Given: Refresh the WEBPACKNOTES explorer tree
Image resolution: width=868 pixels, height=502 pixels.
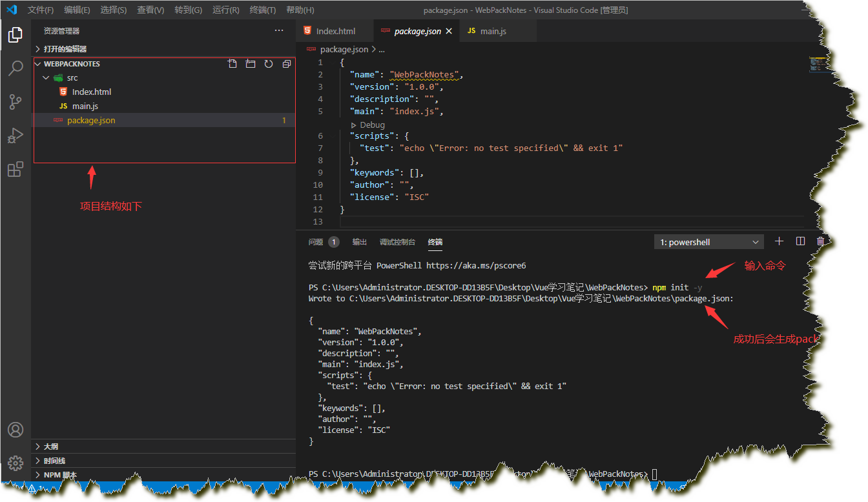Looking at the screenshot, I should coord(269,64).
